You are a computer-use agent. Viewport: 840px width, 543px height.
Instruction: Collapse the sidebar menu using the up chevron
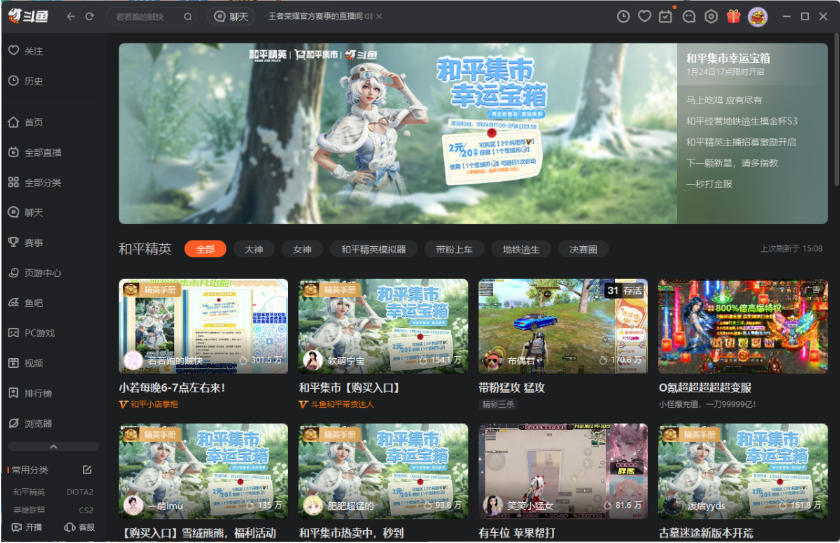(53, 447)
